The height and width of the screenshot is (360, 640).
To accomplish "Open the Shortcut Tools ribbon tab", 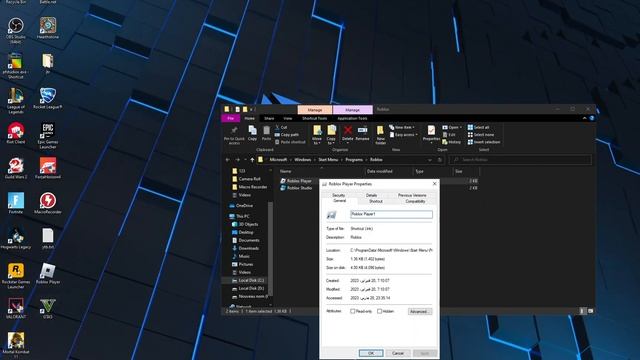I will pyautogui.click(x=315, y=118).
